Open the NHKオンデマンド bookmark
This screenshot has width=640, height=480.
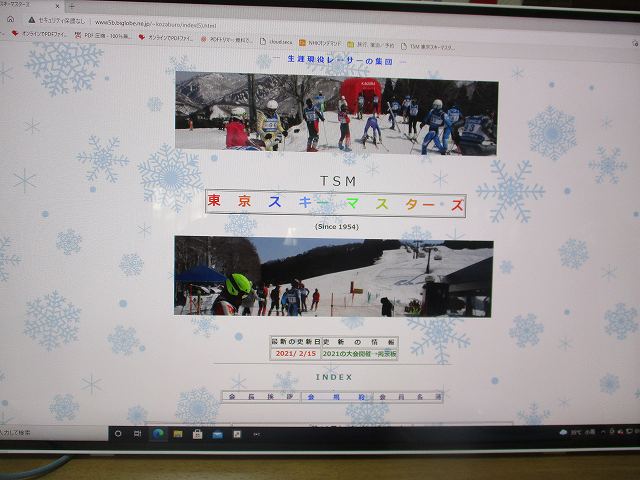[320, 43]
